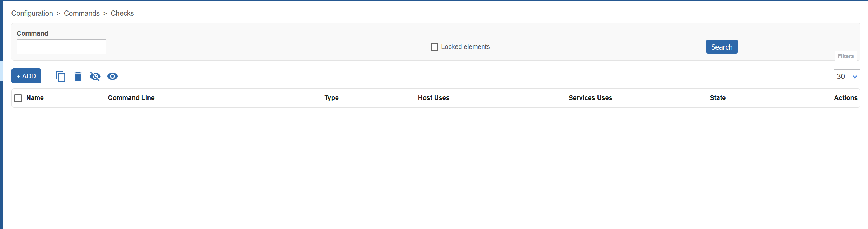Go to the Commands breadcrumb

click(82, 13)
